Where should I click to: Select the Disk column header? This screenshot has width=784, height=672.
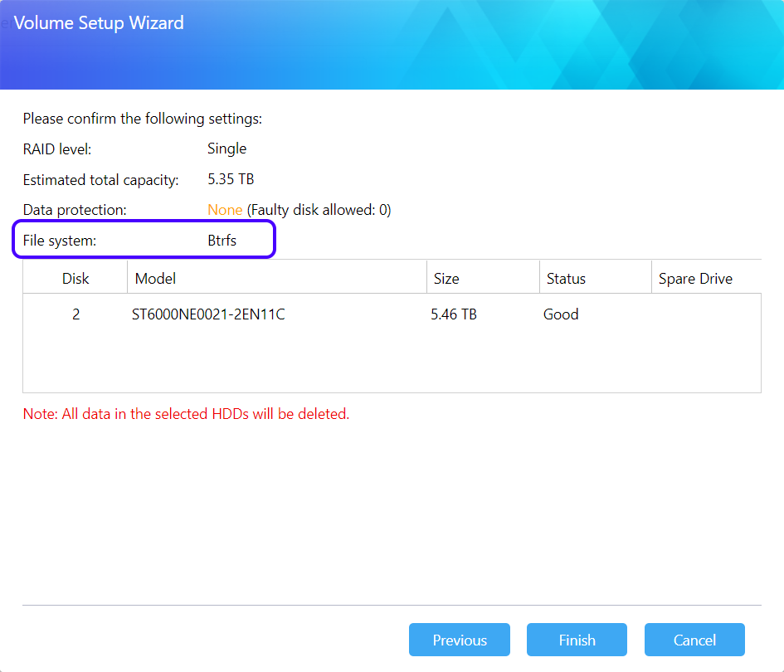point(75,279)
